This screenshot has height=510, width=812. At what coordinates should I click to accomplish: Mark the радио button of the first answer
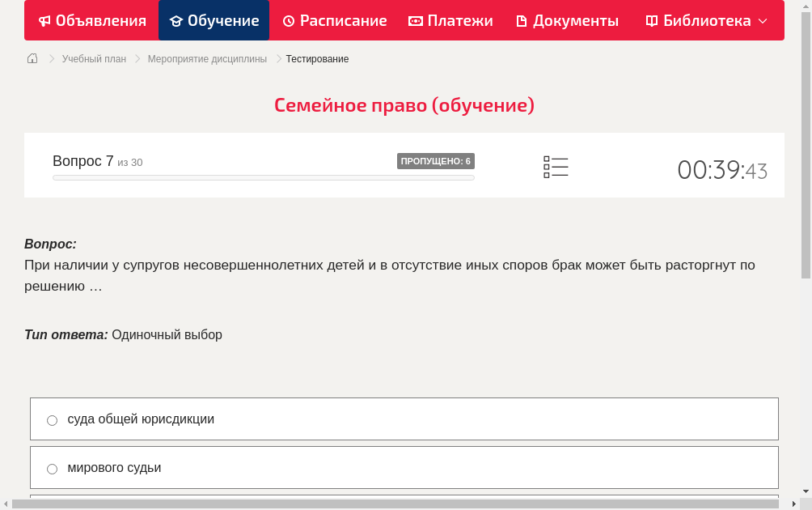(52, 419)
